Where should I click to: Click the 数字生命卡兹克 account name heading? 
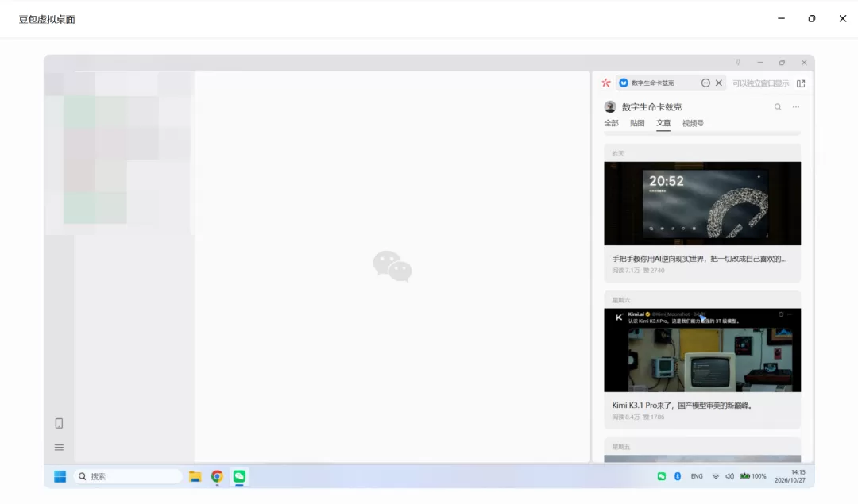[651, 107]
